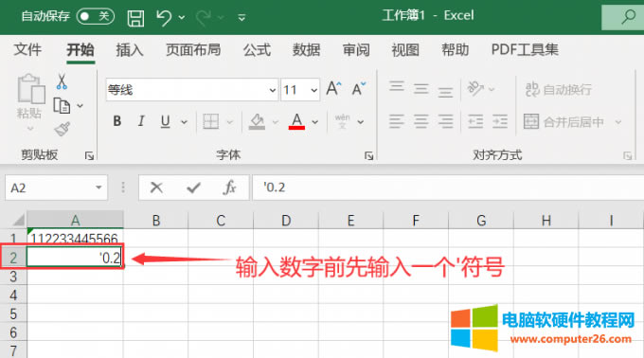
Task: Switch to the 插入 ribbon tab
Action: [x=130, y=49]
